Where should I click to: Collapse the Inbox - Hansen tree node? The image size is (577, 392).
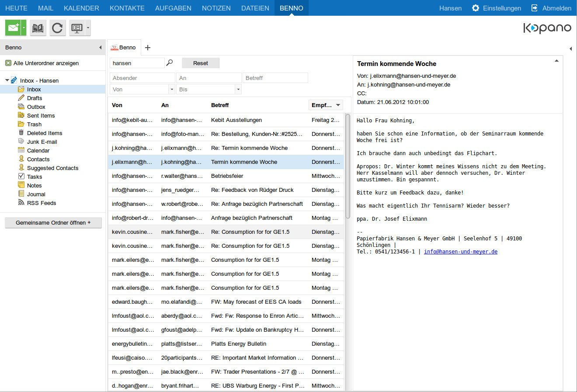coord(7,80)
